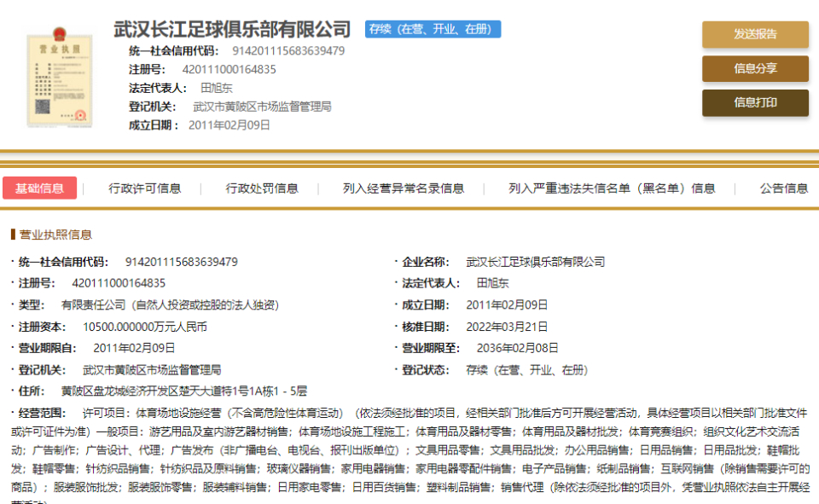This screenshot has height=504, width=819.
Task: Click the company type 有限责任公司 value
Action: click(x=171, y=305)
